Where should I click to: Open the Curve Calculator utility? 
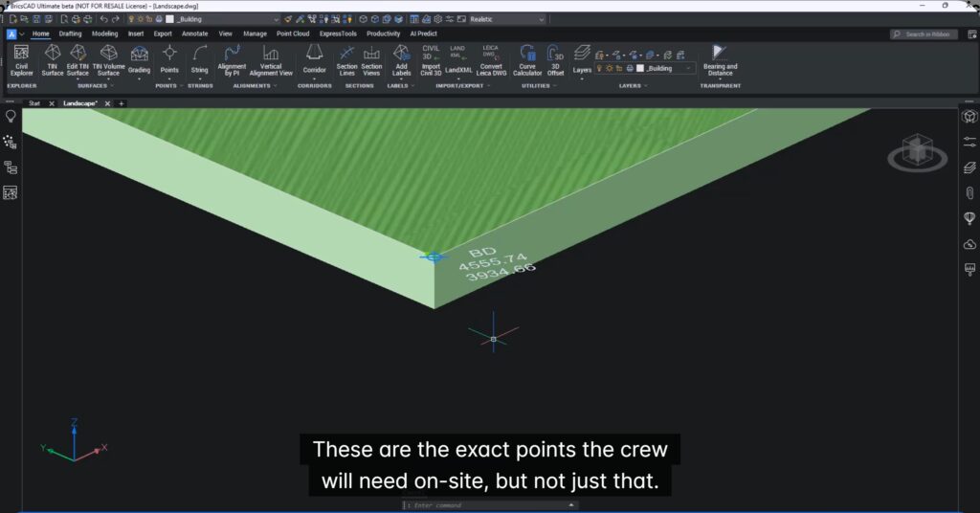(527, 59)
